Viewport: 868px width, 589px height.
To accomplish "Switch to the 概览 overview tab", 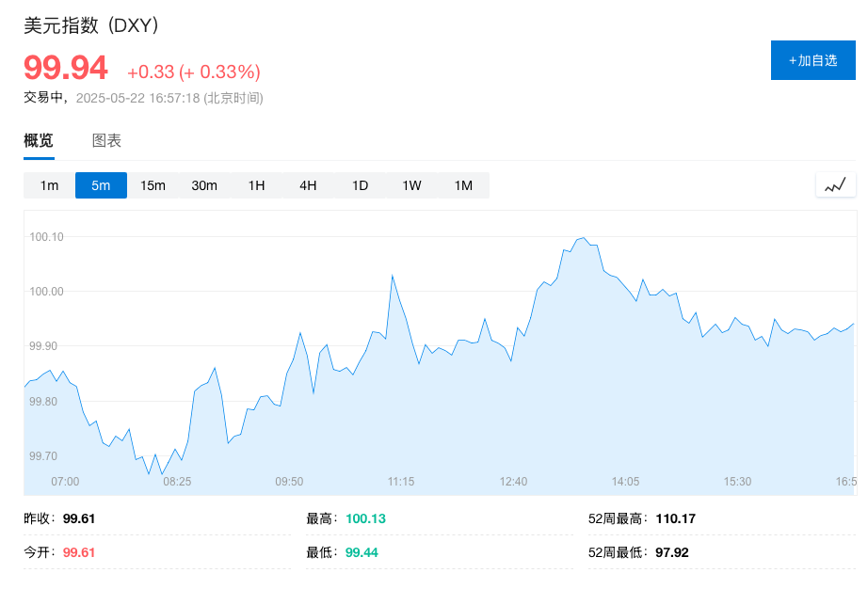I will [x=39, y=141].
